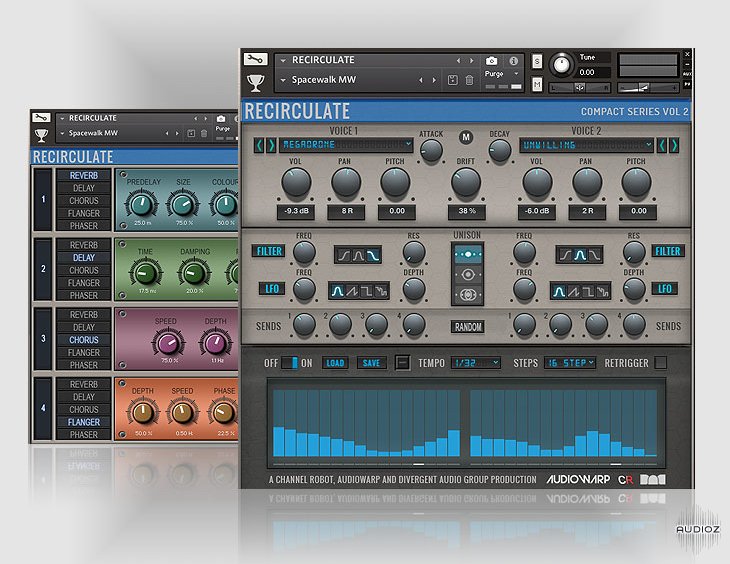The width and height of the screenshot is (730, 564).
Task: Open the Purge dropdown arrow in front window
Action: tap(516, 74)
